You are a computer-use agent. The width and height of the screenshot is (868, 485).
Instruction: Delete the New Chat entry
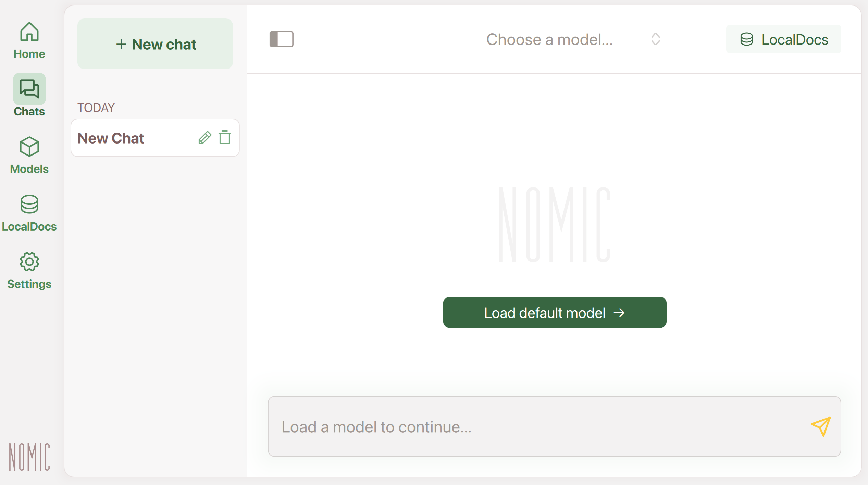click(225, 137)
